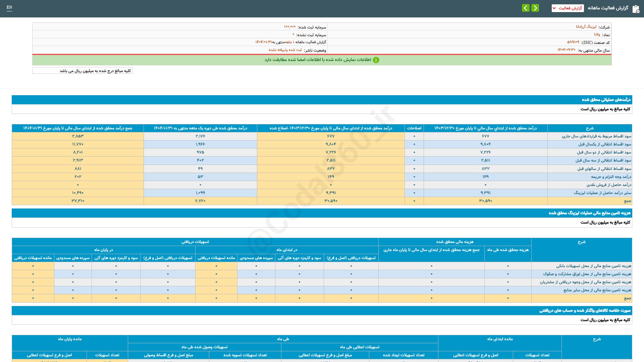This screenshot has height=362, width=644.
Task: Click the registered capital value ۱۰۰,۰۰۰
Action: (290, 27)
